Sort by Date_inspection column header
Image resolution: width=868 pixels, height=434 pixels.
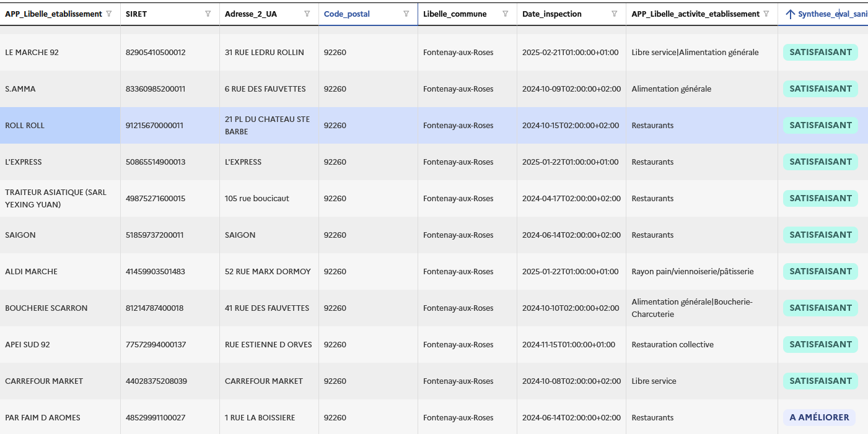pos(552,14)
